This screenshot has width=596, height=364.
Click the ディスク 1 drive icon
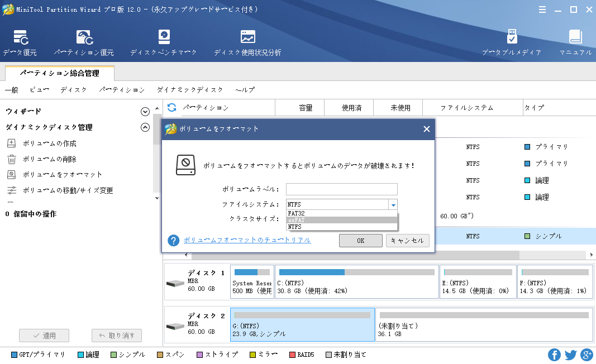175,283
